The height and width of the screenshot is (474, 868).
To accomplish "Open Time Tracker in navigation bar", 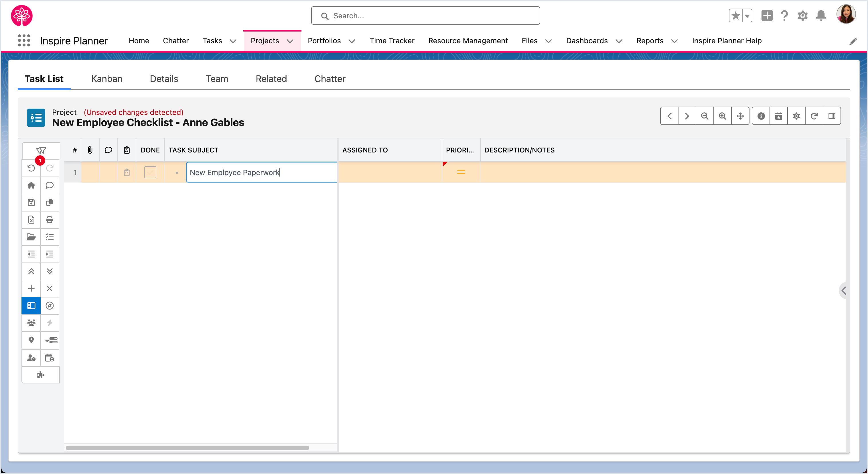I will click(392, 41).
